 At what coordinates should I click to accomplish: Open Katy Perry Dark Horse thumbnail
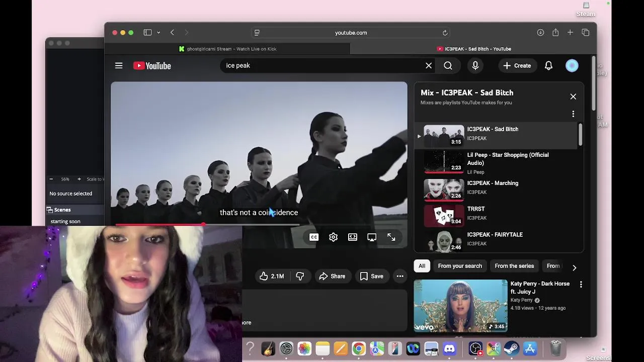(460, 306)
